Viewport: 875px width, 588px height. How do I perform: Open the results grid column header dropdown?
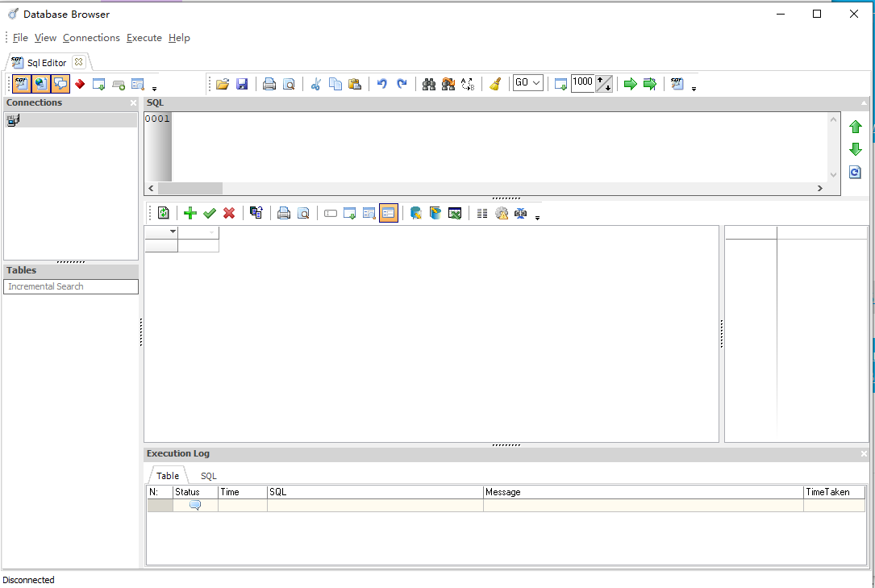coord(173,231)
